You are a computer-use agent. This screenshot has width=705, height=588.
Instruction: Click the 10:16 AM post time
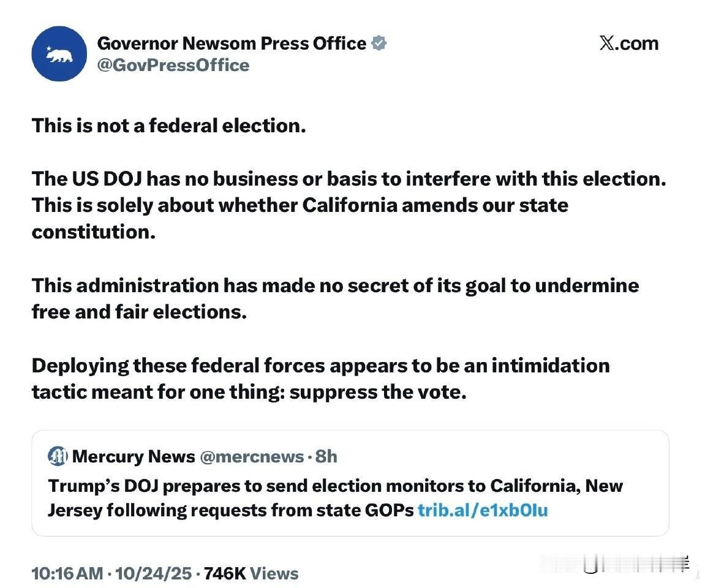pyautogui.click(x=67, y=573)
